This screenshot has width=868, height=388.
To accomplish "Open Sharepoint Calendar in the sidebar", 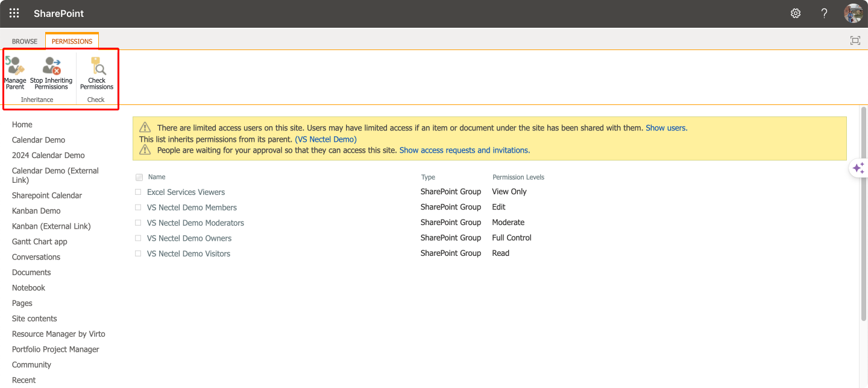I will coord(47,196).
